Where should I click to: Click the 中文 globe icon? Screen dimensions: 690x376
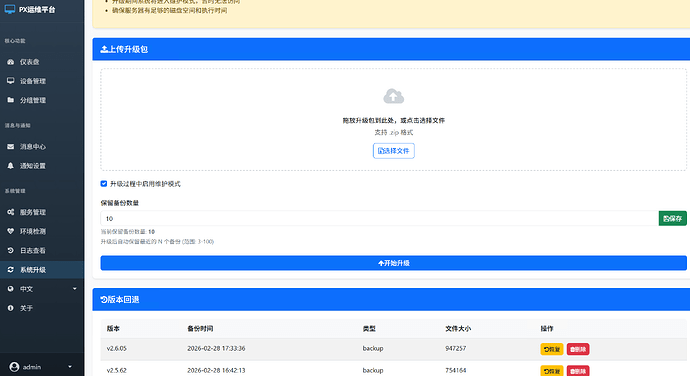tap(11, 289)
